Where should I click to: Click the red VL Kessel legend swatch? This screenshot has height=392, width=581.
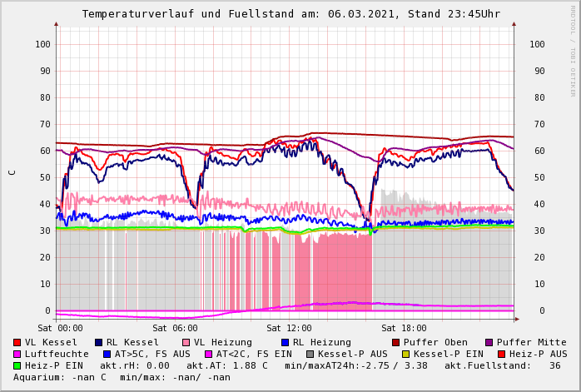pyautogui.click(x=17, y=342)
